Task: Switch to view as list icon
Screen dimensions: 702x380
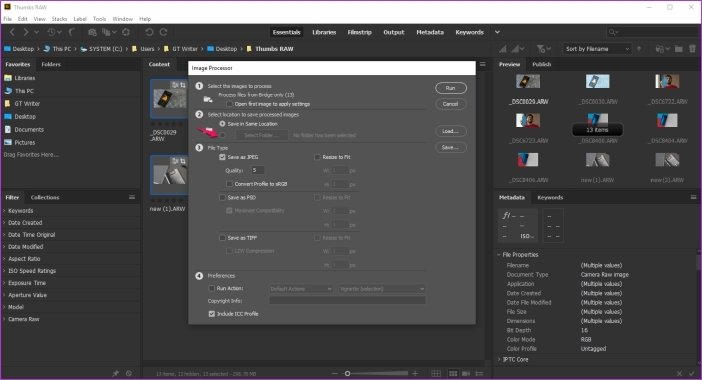Action: [x=479, y=373]
